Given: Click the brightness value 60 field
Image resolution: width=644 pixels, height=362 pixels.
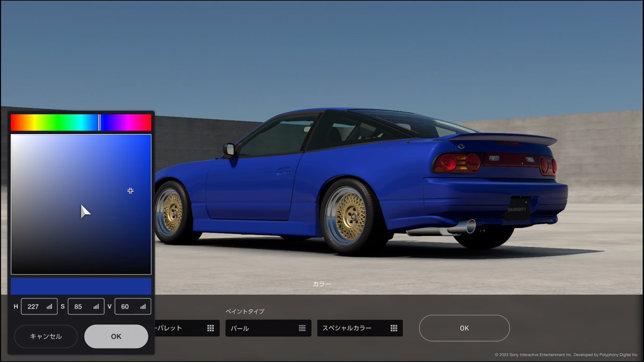Looking at the screenshot, I should point(133,307).
